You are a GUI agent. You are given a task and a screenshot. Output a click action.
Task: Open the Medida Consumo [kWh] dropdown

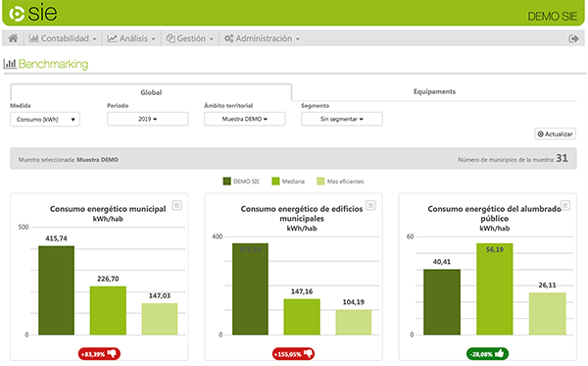[45, 120]
